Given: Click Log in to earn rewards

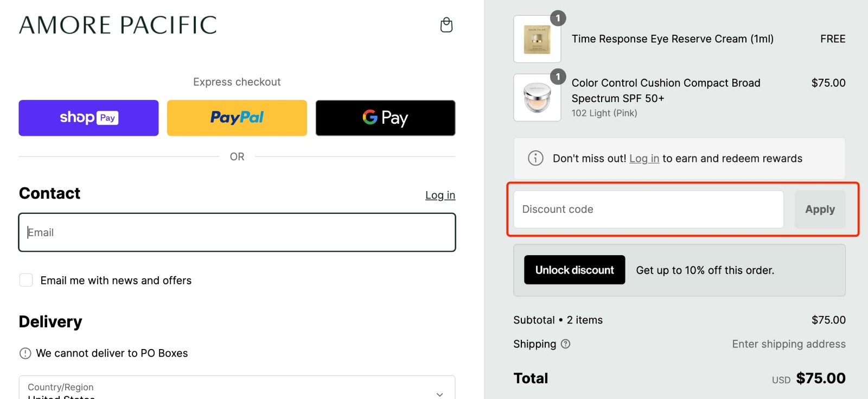Looking at the screenshot, I should (643, 158).
